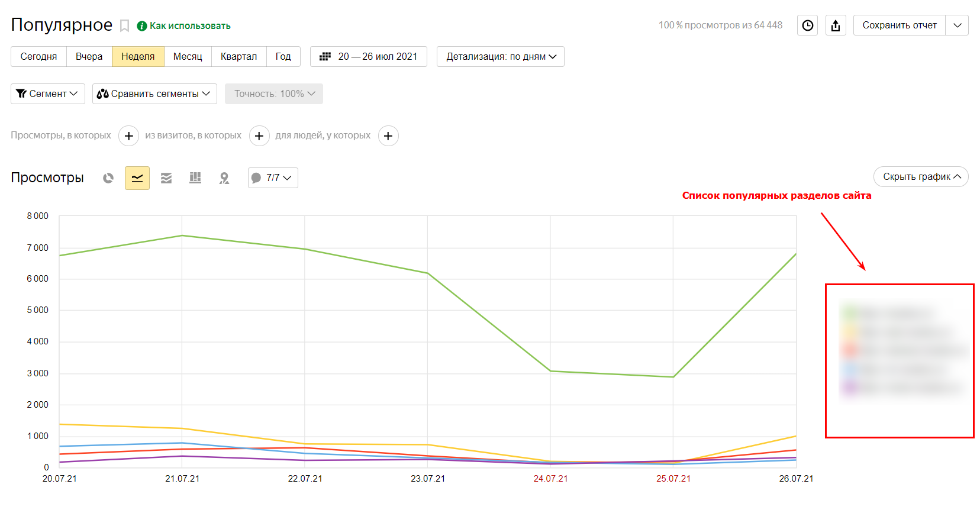This screenshot has width=980, height=513.
Task: Click the export share icon
Action: pos(836,25)
